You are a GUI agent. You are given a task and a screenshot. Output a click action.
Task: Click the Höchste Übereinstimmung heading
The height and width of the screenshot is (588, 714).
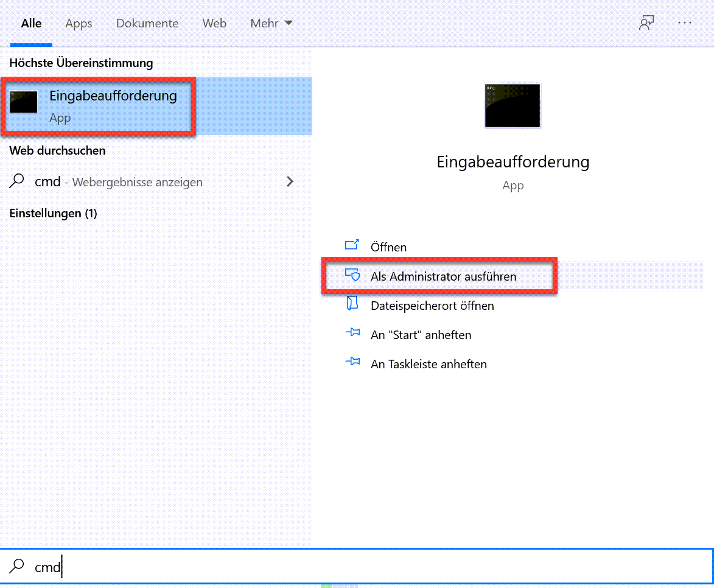pos(81,63)
